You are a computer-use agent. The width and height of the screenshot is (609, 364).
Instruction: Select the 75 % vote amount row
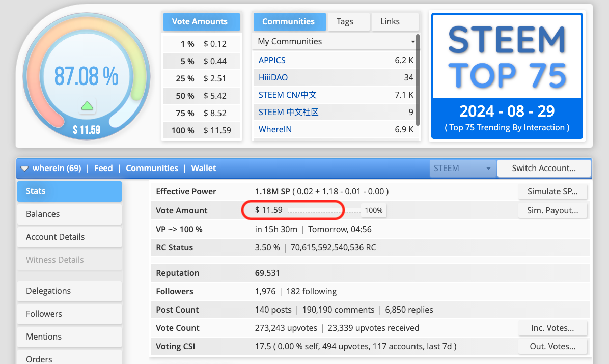pyautogui.click(x=202, y=113)
